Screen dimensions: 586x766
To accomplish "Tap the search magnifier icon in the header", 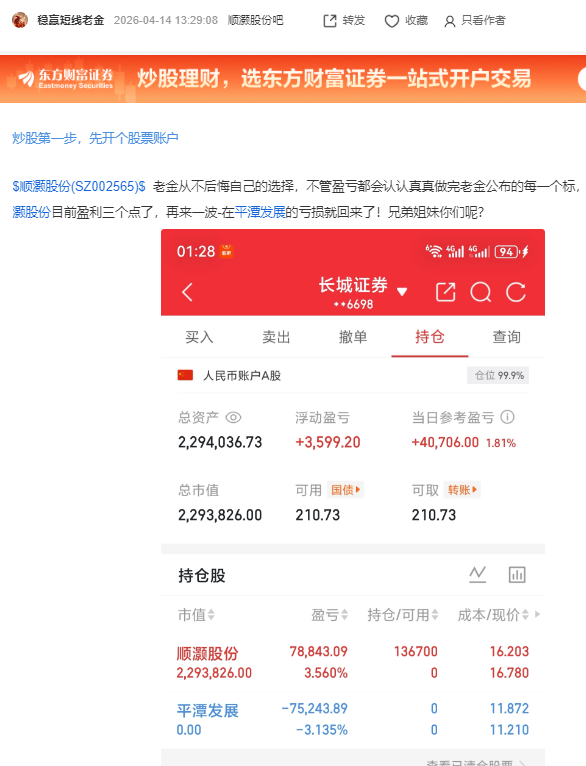I will click(x=481, y=293).
